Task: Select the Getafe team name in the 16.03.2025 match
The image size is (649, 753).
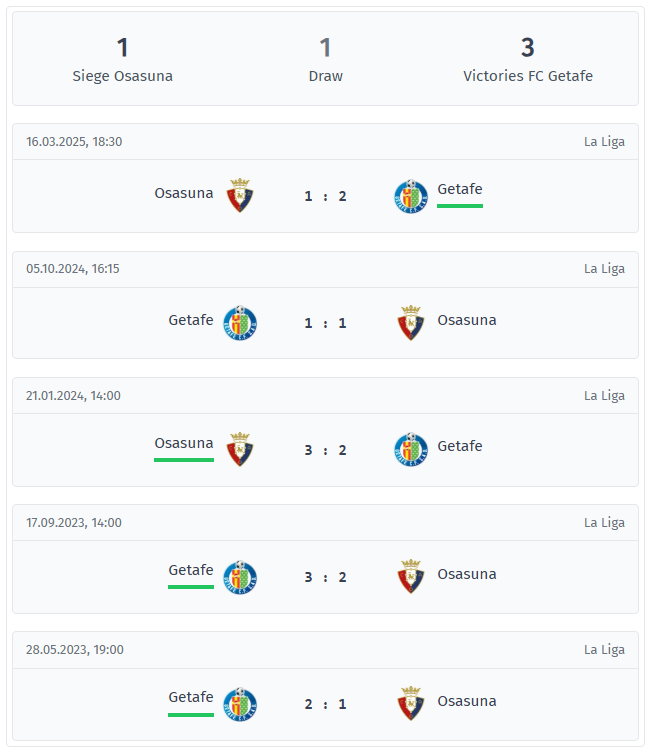Action: 460,189
